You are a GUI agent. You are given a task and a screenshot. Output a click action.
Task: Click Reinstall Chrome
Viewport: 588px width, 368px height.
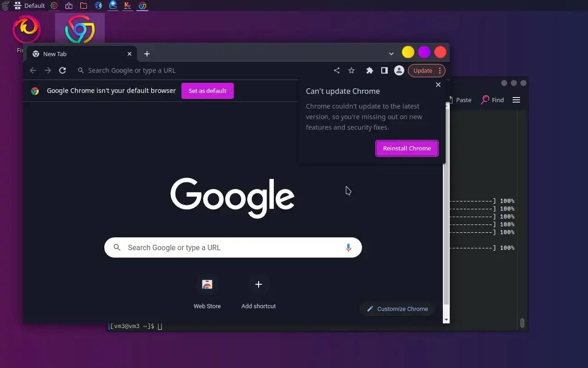pos(407,148)
